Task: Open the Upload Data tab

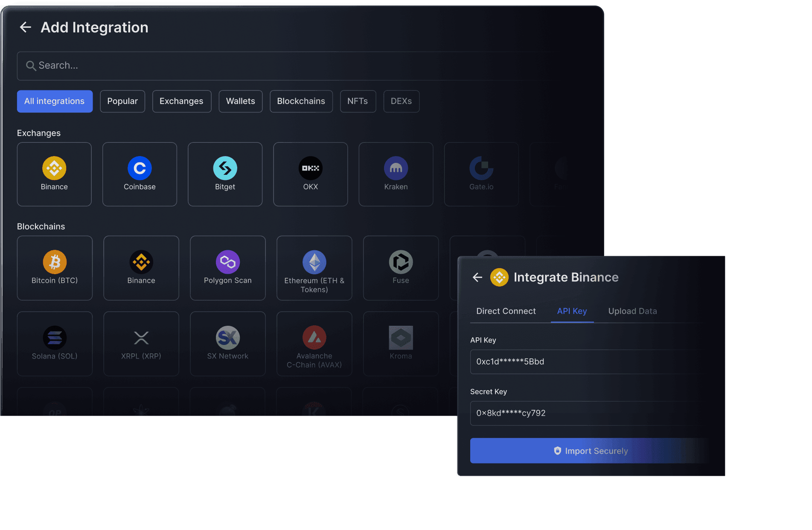Action: coord(633,311)
